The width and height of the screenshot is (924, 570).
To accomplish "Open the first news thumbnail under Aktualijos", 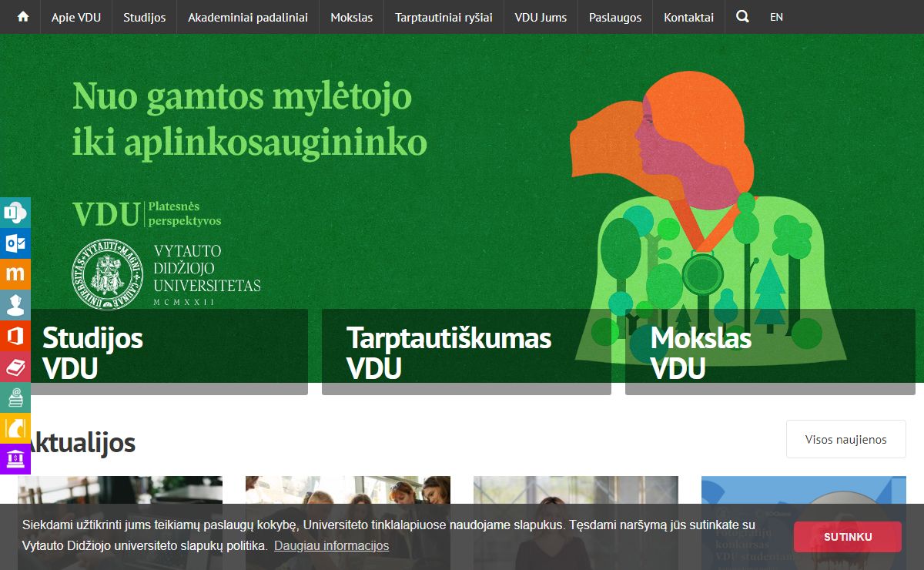I will (x=120, y=522).
